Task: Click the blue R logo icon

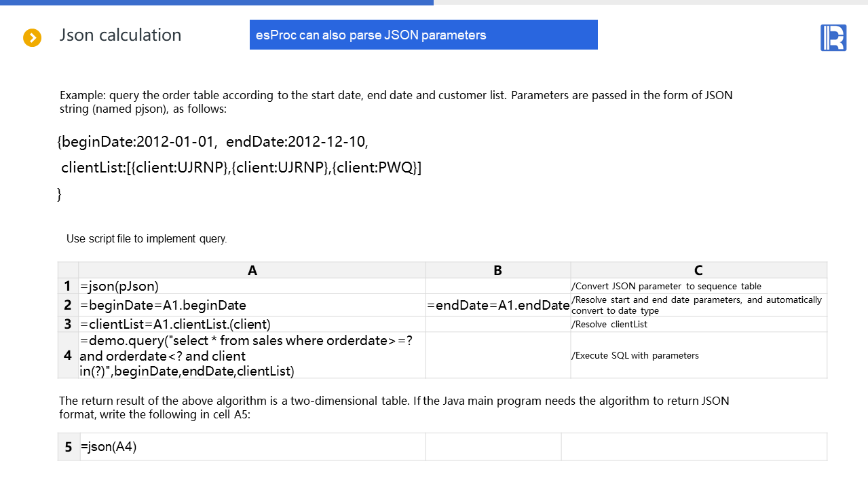Action: [833, 37]
